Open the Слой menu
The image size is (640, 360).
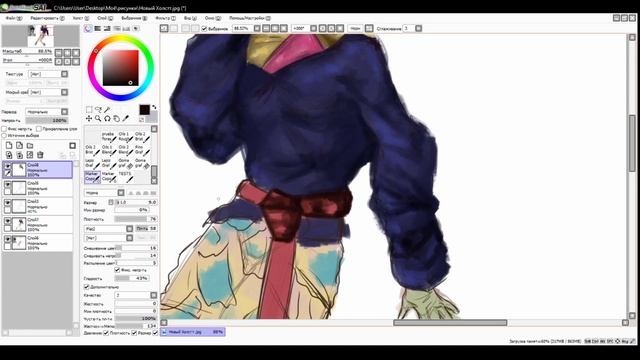[105, 18]
